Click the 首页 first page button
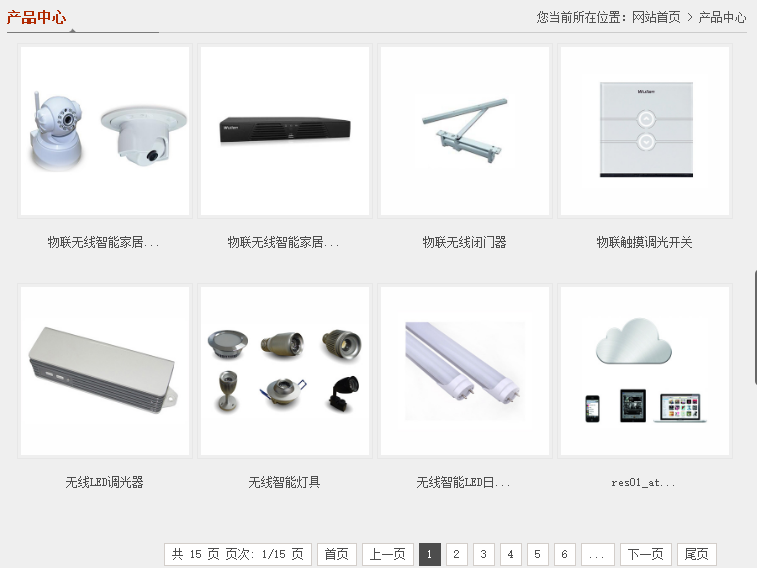Viewport: 757px width, 568px height. (x=337, y=554)
